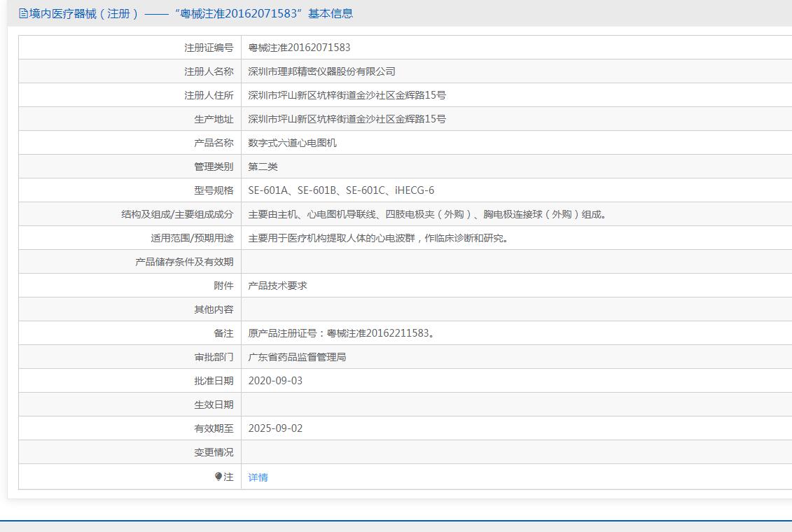The height and width of the screenshot is (532, 792).
Task: Select the 产品技术要求 attachment text
Action: 277,286
